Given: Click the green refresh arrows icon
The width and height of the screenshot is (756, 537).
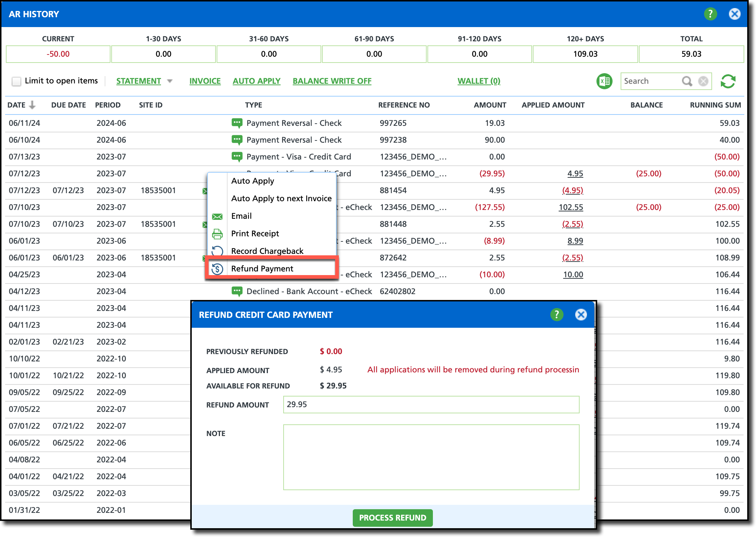Looking at the screenshot, I should pyautogui.click(x=728, y=81).
